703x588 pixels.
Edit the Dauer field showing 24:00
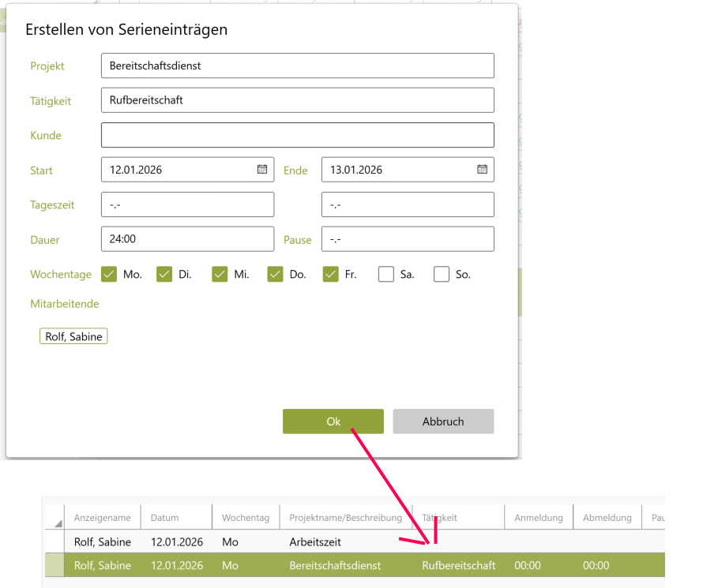pyautogui.click(x=187, y=240)
